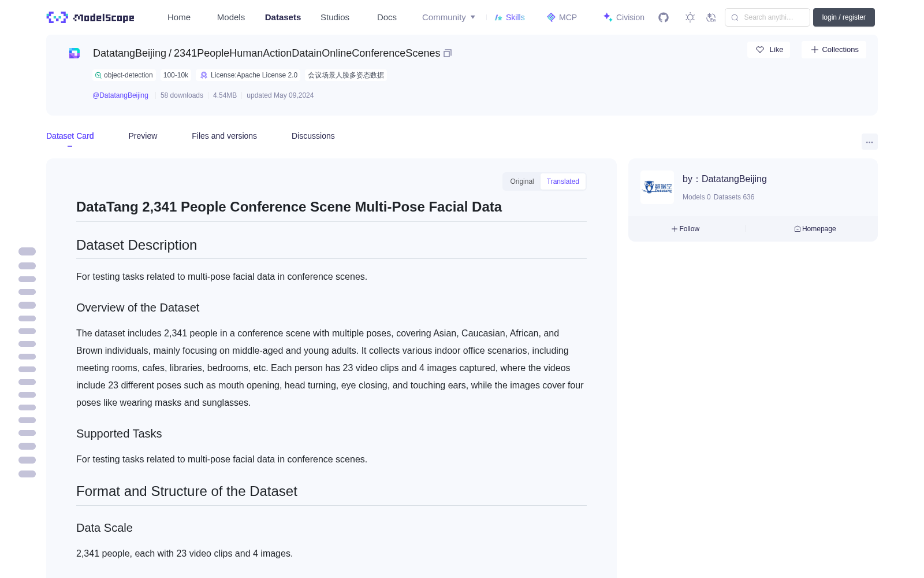This screenshot has height=578, width=924.
Task: Switch to the Preview tab
Action: tap(143, 136)
